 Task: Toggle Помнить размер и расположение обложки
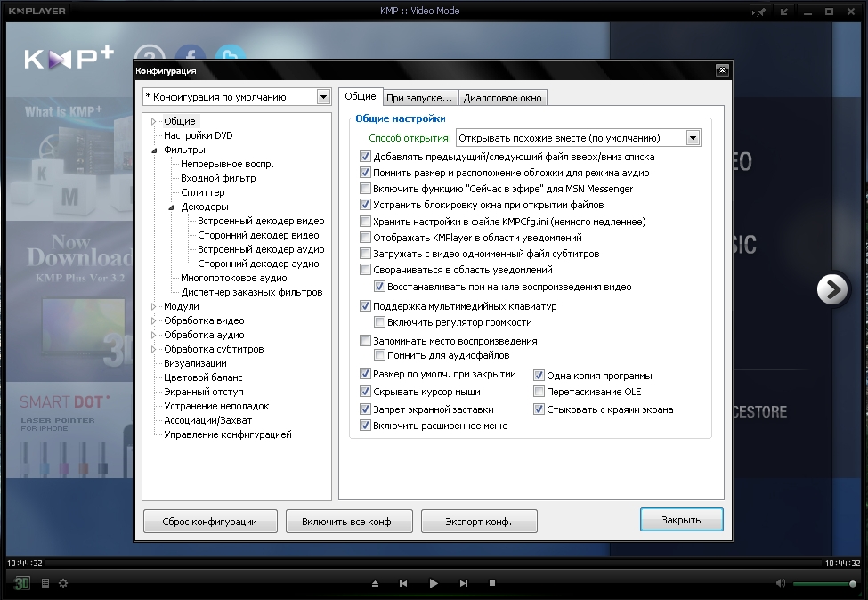[365, 173]
